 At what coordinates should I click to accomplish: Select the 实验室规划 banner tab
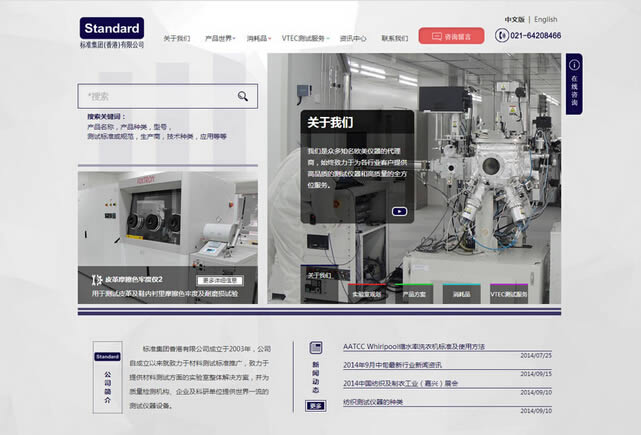[x=366, y=294]
